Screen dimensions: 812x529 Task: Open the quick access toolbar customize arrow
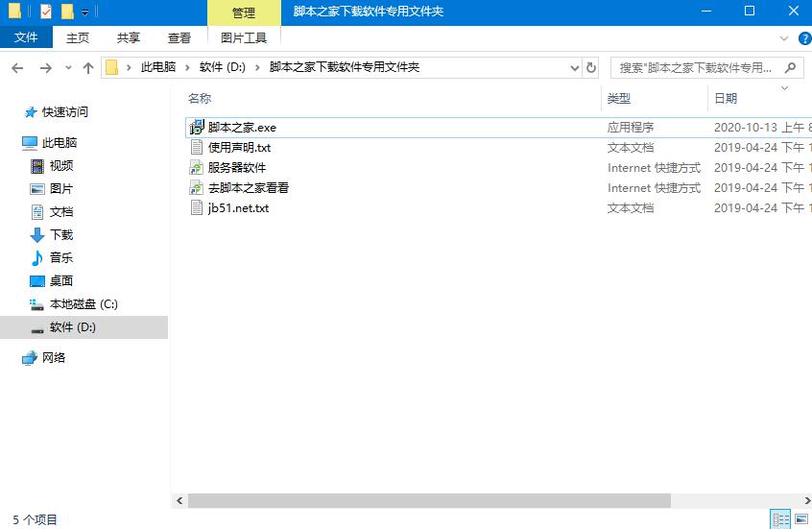(x=84, y=12)
